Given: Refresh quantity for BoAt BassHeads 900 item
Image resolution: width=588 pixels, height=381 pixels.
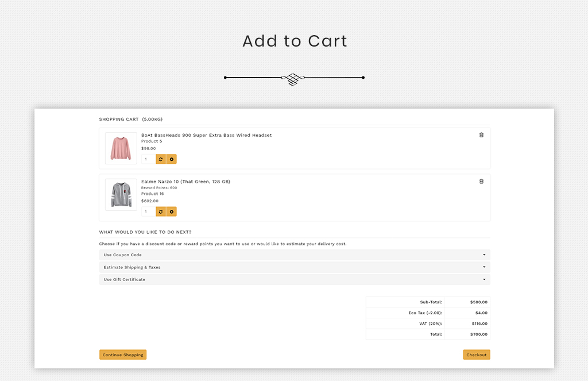Looking at the screenshot, I should (161, 159).
